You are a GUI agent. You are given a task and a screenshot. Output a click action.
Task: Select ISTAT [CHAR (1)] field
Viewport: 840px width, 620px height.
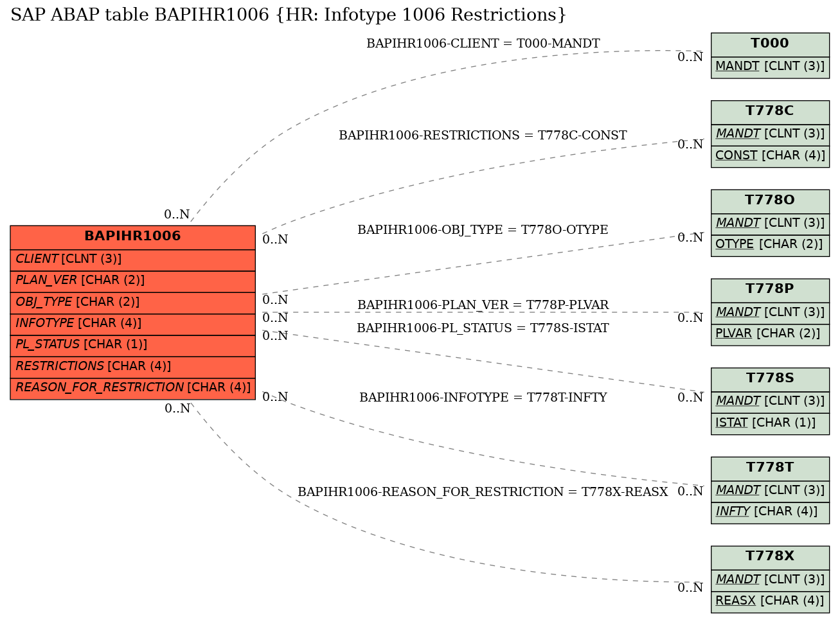coord(770,423)
